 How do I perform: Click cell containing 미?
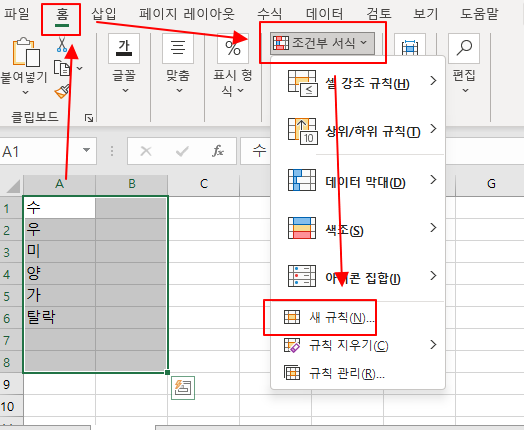(x=60, y=252)
